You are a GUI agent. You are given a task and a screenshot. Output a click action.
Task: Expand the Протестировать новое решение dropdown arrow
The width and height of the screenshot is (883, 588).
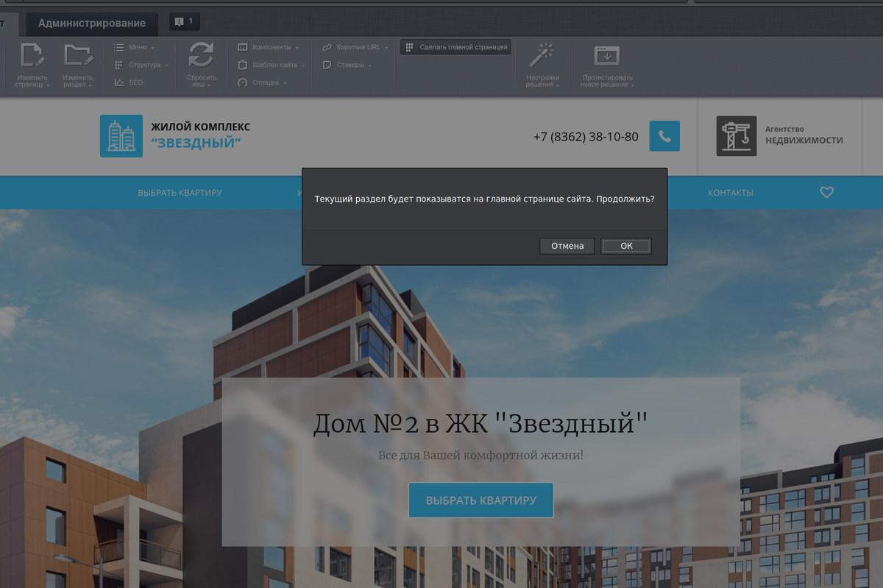632,85
